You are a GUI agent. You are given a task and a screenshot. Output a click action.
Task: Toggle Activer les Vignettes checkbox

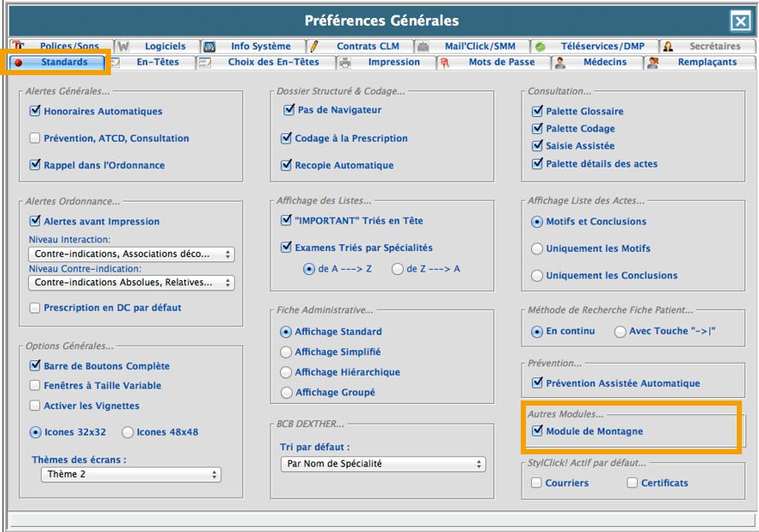[x=35, y=406]
